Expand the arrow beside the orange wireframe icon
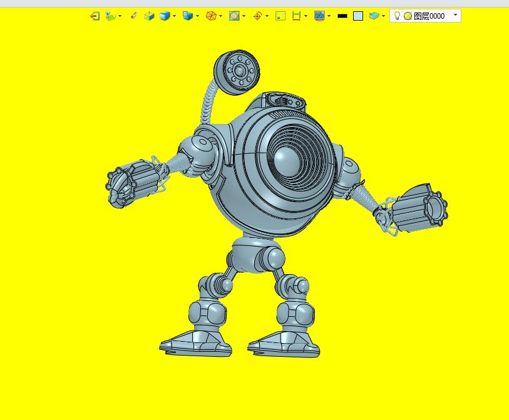 coord(220,16)
